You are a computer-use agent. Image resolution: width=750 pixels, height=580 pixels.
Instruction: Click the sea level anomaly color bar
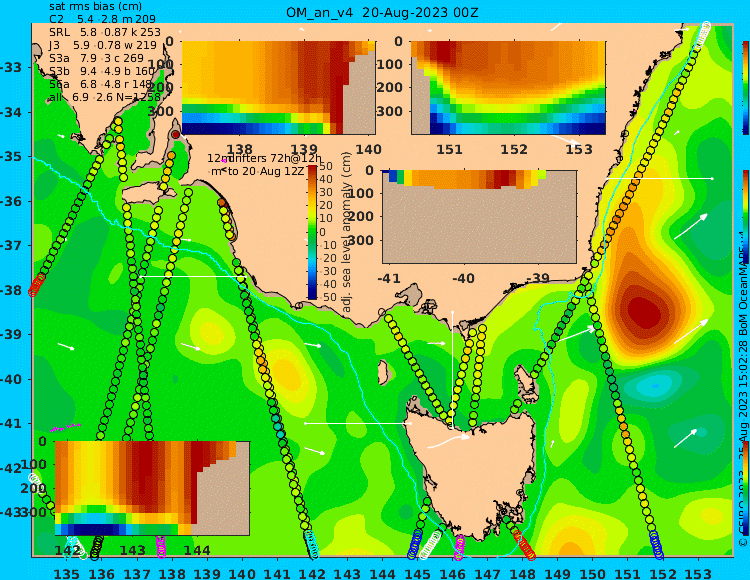coord(312,232)
